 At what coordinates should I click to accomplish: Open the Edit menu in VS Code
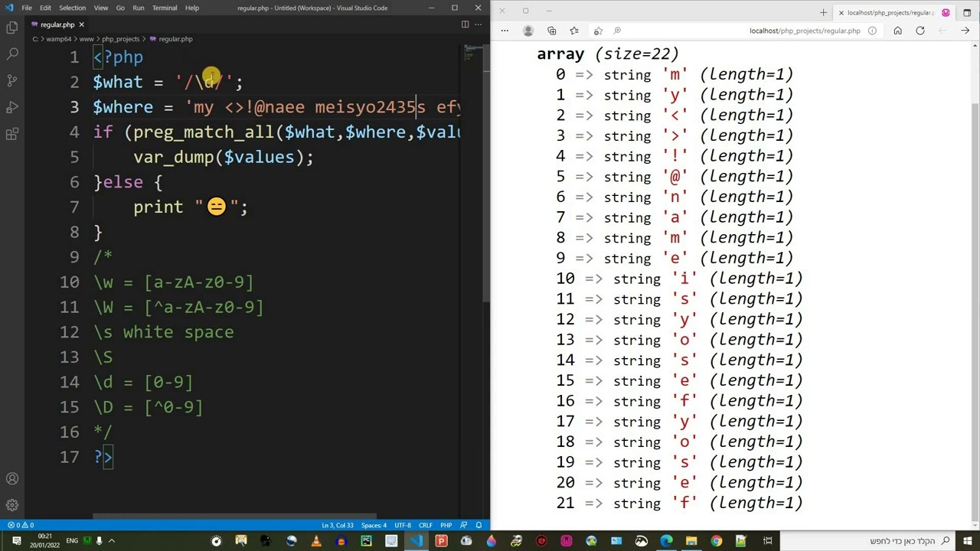tap(45, 8)
